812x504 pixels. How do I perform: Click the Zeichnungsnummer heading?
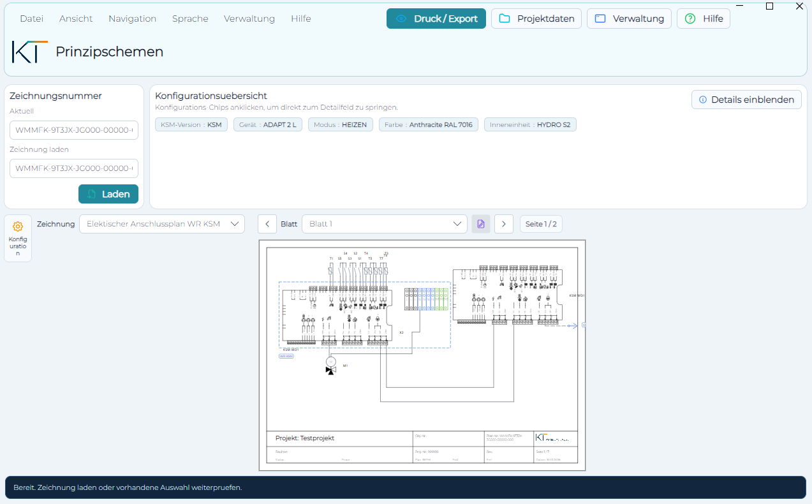click(x=55, y=96)
